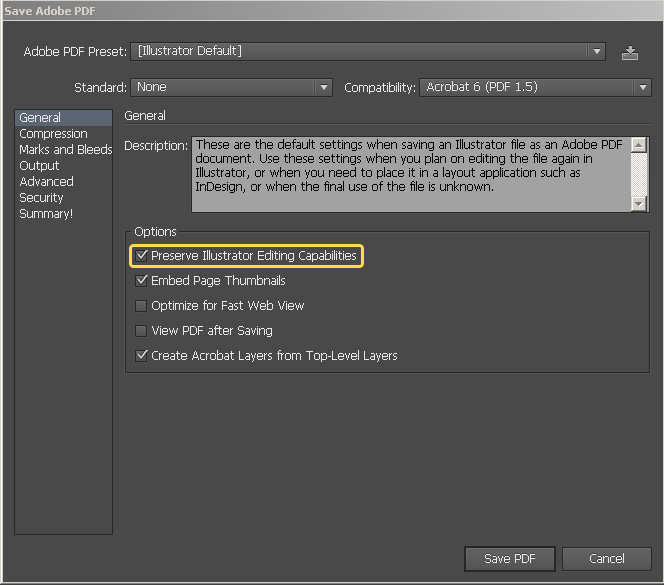This screenshot has width=664, height=585.
Task: Toggle Preserve Illustrator Editing Capabilities checkbox
Action: [x=141, y=255]
